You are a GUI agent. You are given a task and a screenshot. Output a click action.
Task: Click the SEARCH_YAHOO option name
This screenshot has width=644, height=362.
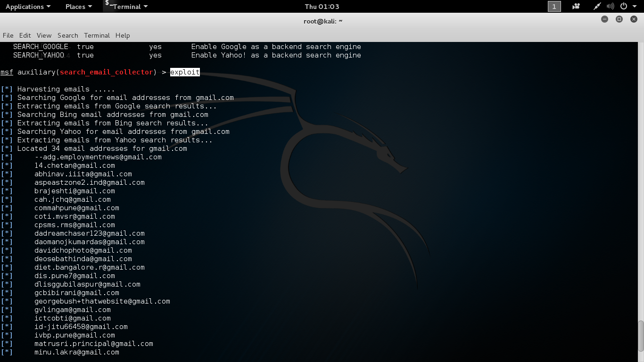pos(39,55)
